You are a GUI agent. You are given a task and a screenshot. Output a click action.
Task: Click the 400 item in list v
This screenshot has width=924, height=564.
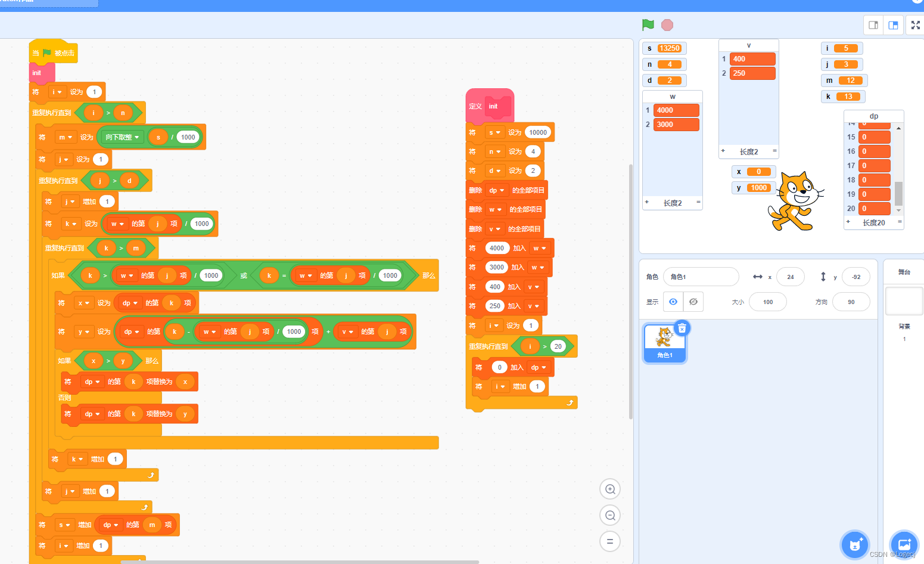tap(752, 59)
